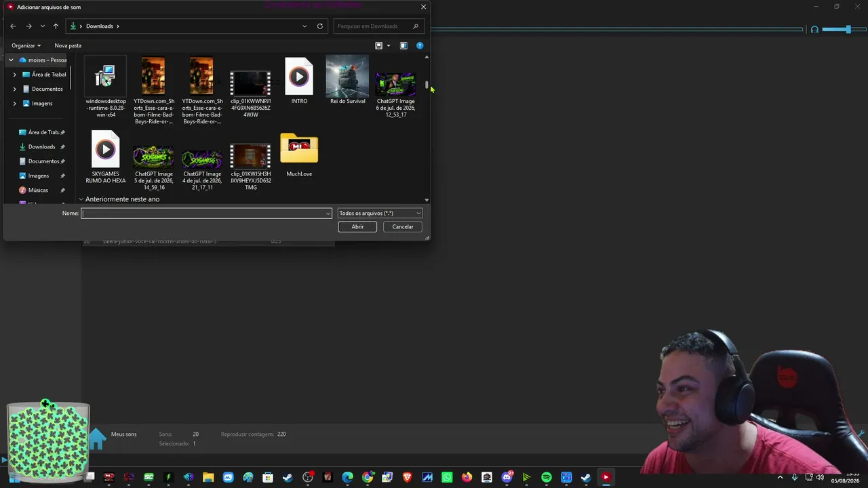Image resolution: width=868 pixels, height=488 pixels.
Task: Create a folder with Nova pasta
Action: [68, 45]
